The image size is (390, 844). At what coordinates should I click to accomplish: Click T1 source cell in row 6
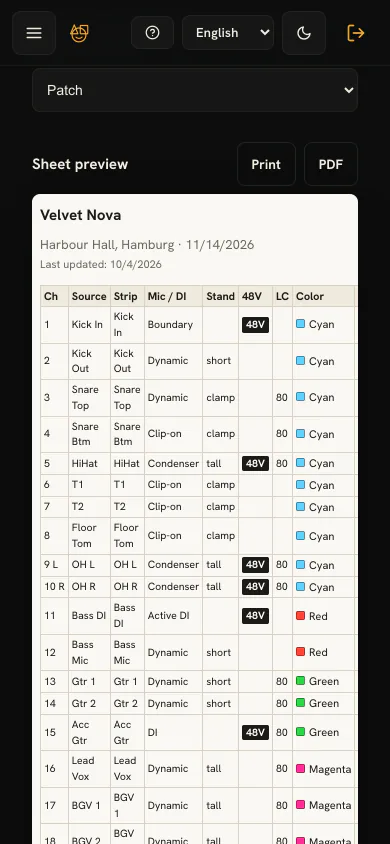(x=89, y=485)
